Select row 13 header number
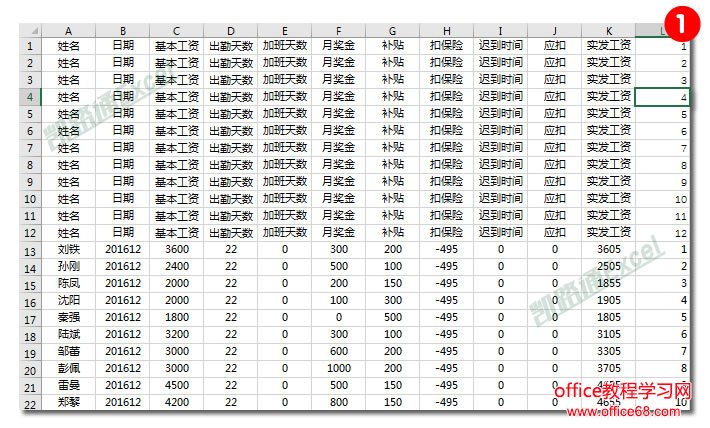This screenshot has height=428, width=710. [30, 252]
